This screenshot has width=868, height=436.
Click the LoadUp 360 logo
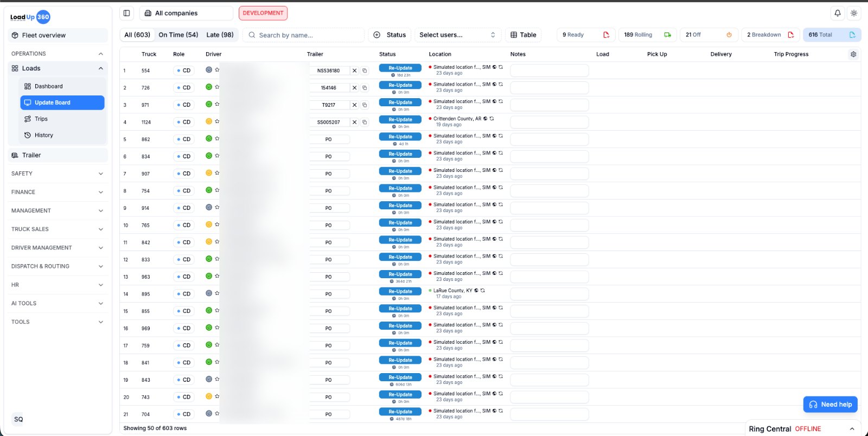pyautogui.click(x=30, y=17)
